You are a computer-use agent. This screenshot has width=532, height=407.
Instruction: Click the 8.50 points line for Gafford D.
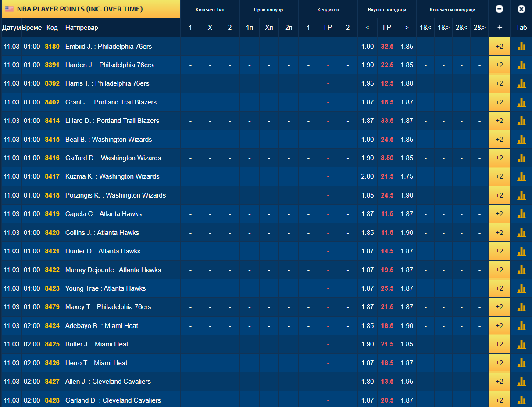(387, 158)
